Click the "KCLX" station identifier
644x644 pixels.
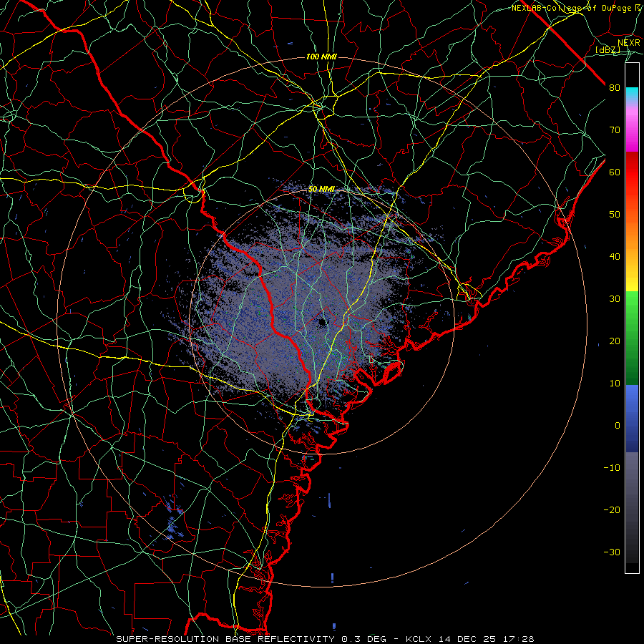click(x=418, y=639)
